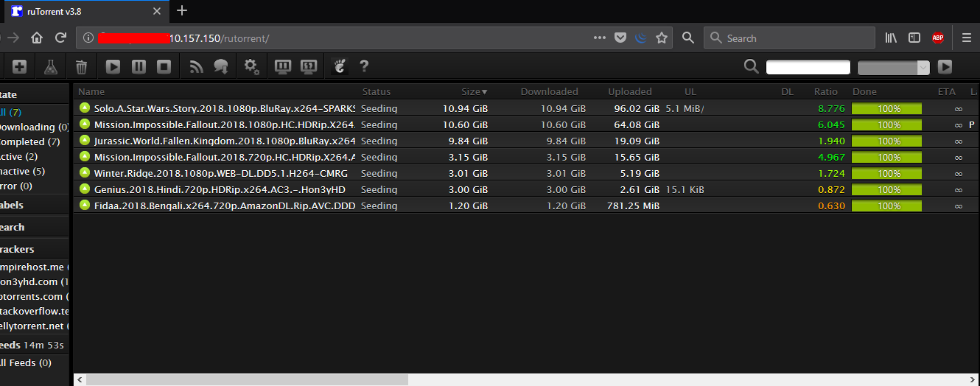Click ratio 8.776 of Solo torrent
The height and width of the screenshot is (386, 980).
831,108
